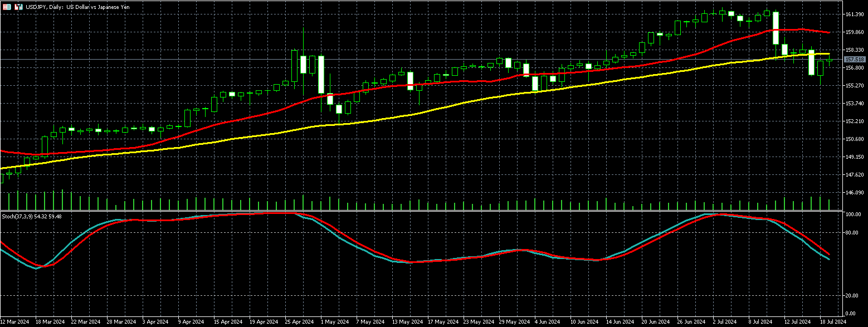Select the 18 Jul 2024 date label
Screen dimensions: 868x327
[832, 322]
